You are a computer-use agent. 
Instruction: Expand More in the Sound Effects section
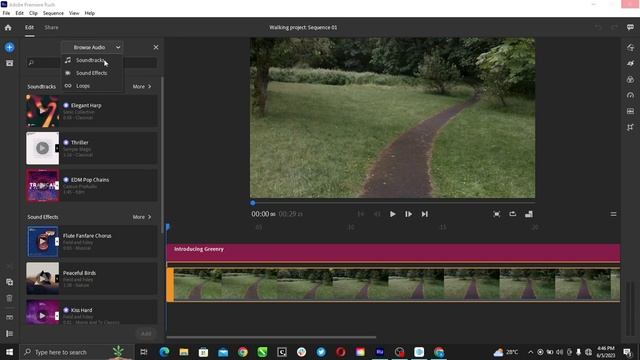[142, 217]
